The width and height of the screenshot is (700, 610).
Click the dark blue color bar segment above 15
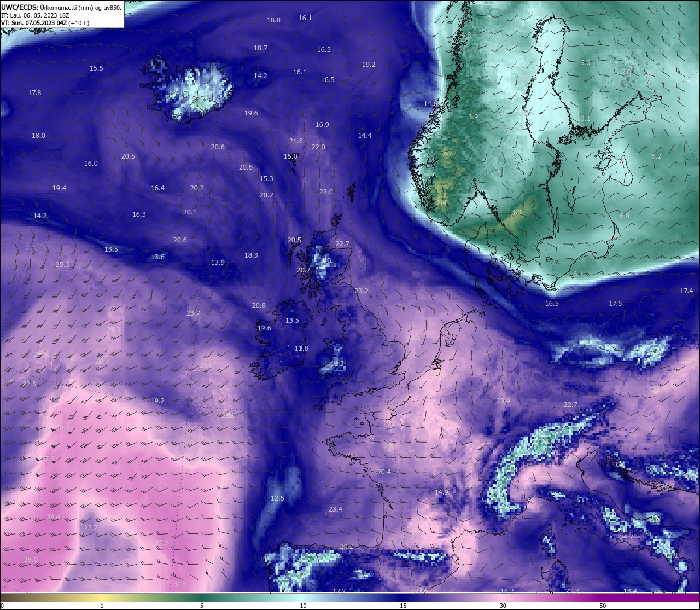point(403,598)
